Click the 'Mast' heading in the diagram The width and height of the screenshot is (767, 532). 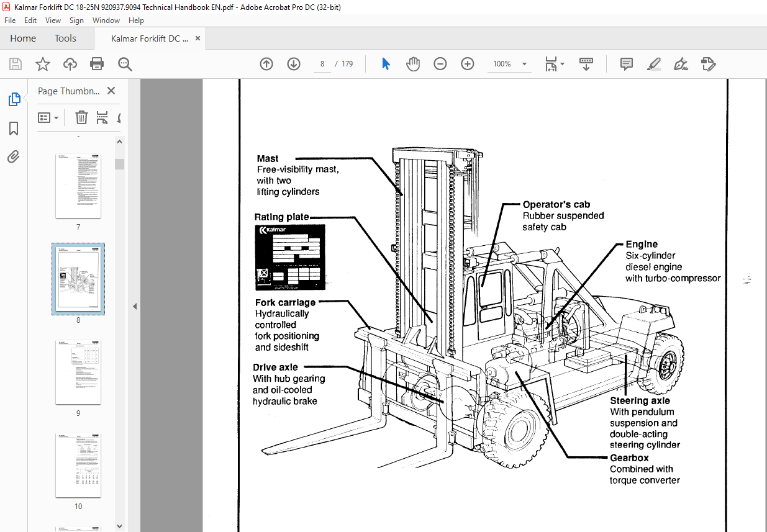[x=268, y=158]
